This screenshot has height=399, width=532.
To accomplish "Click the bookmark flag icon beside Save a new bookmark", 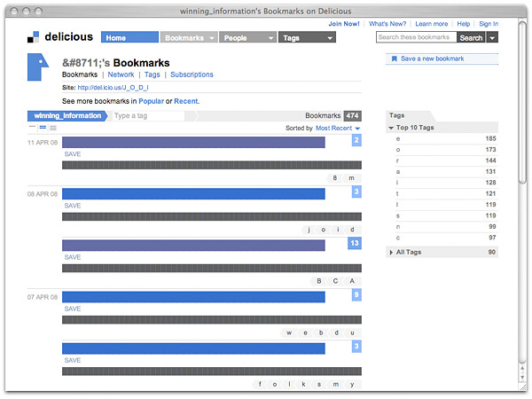I will (x=394, y=59).
